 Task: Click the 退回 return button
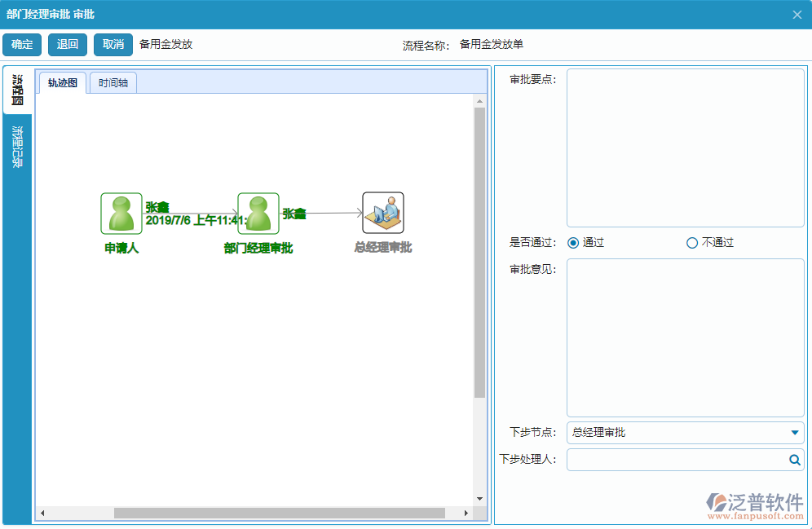coord(67,45)
